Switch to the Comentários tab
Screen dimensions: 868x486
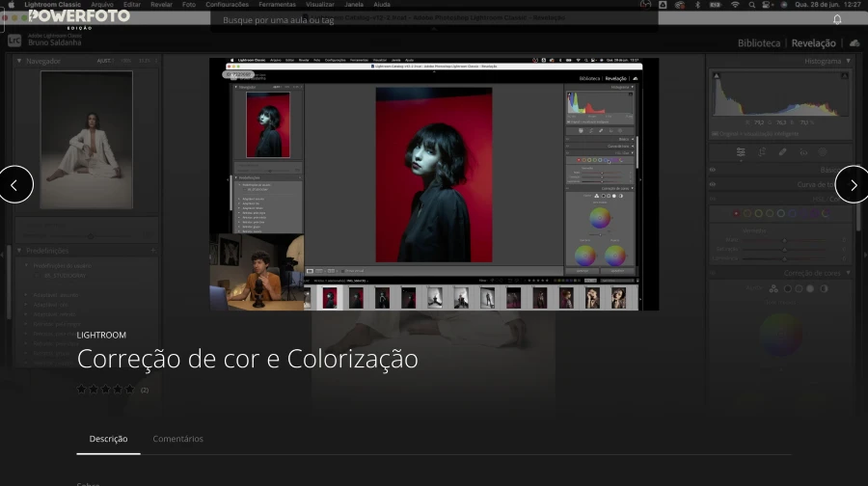coord(177,439)
